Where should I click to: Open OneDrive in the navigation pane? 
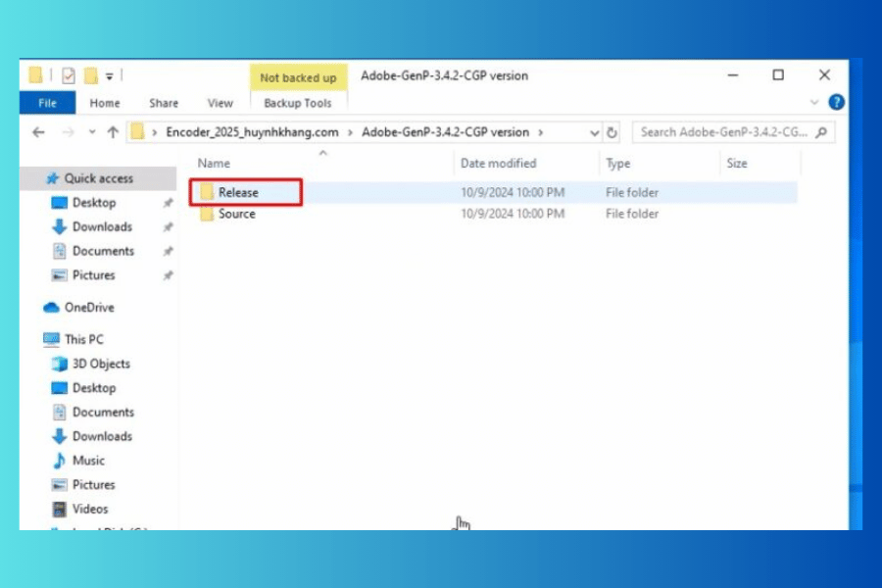tap(88, 308)
